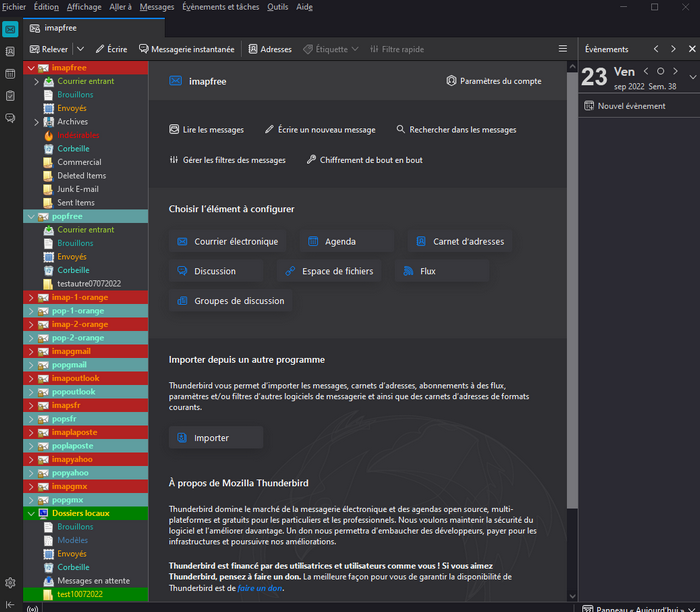The width and height of the screenshot is (700, 612).
Task: Go to previous day in Évènements pane
Action: pyautogui.click(x=646, y=71)
